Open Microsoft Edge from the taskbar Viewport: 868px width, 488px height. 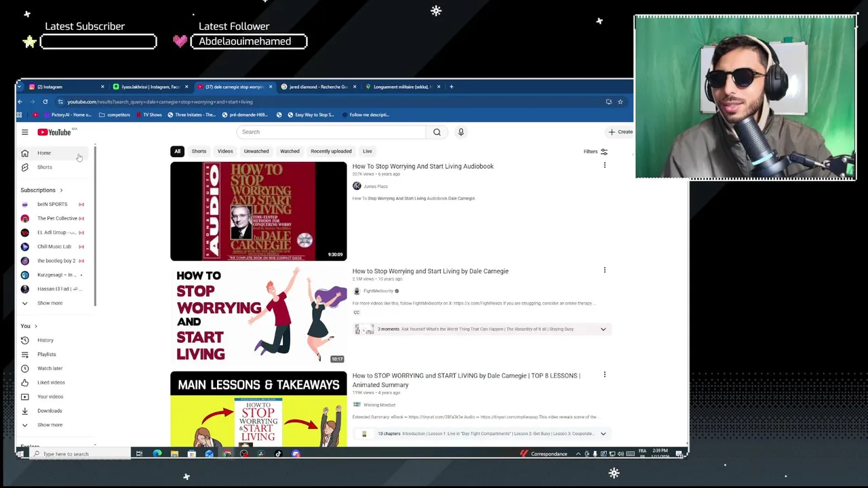click(157, 454)
